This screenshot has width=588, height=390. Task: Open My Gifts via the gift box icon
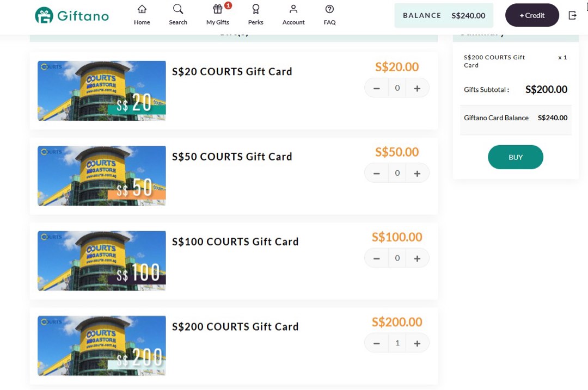(x=217, y=10)
